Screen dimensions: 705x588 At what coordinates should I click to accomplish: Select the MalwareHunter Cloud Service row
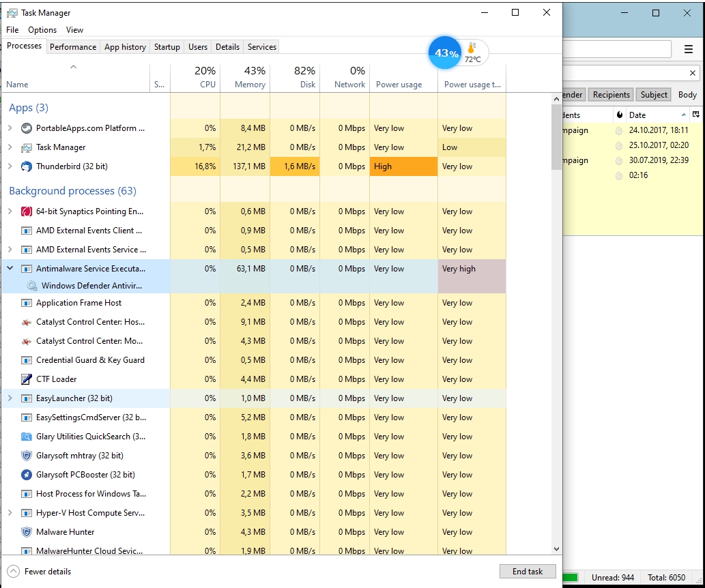click(254, 549)
